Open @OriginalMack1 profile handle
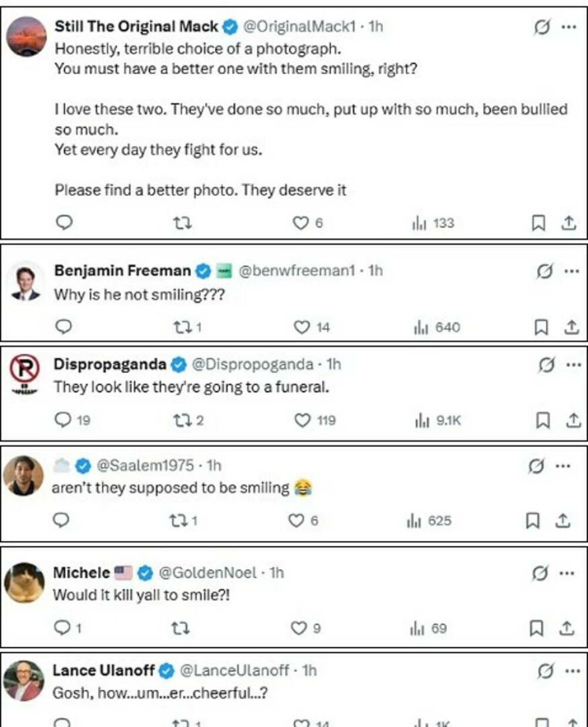The width and height of the screenshot is (588, 727). (299, 26)
